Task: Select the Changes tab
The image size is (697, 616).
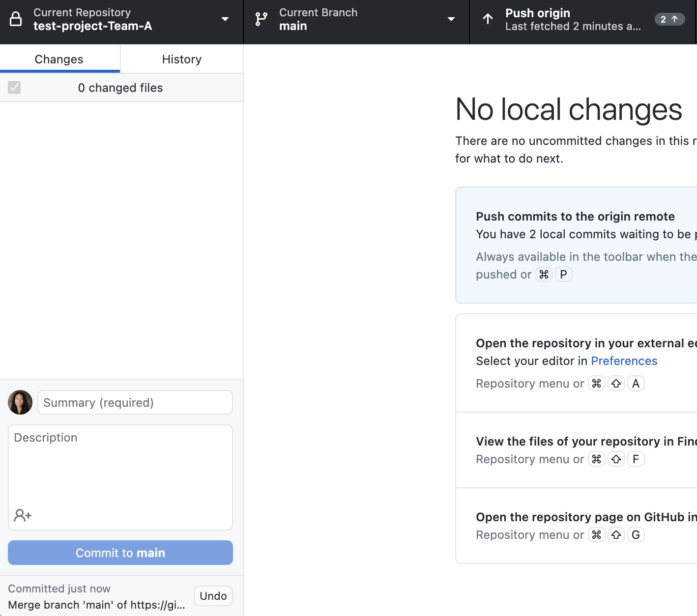Action: [59, 59]
